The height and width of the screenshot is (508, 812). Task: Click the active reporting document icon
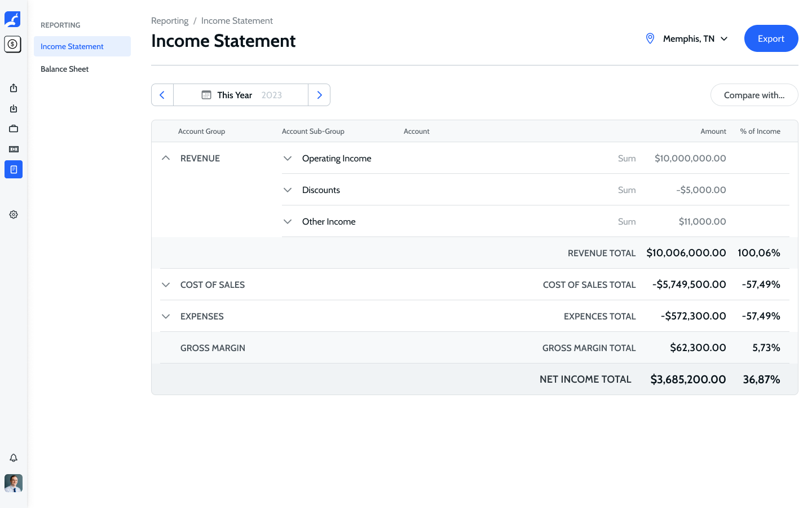(x=14, y=169)
